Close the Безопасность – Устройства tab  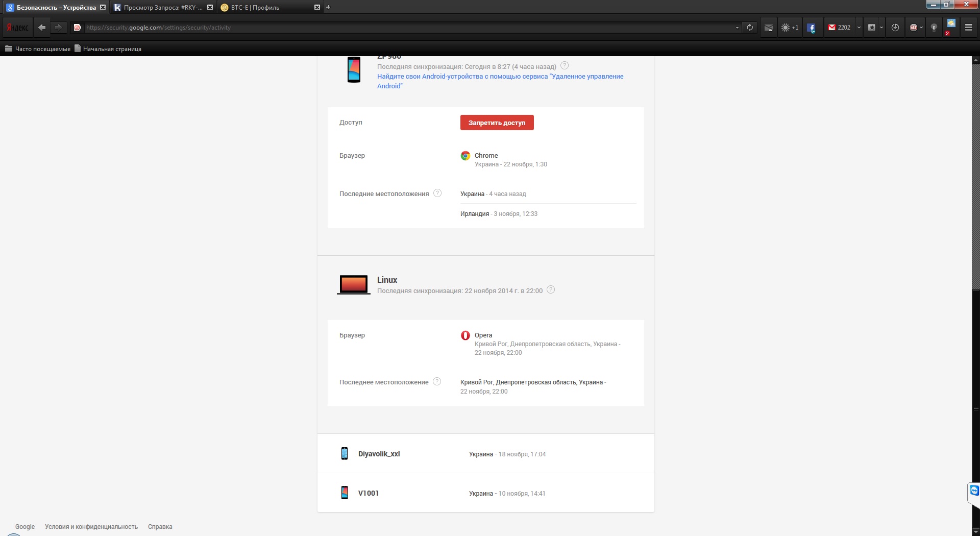click(x=103, y=7)
